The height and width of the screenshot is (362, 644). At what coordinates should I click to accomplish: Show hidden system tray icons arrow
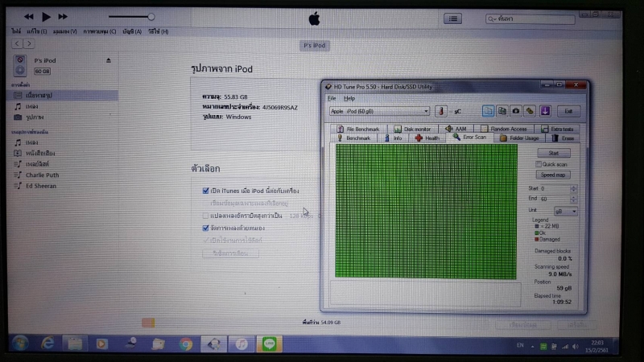(x=532, y=347)
